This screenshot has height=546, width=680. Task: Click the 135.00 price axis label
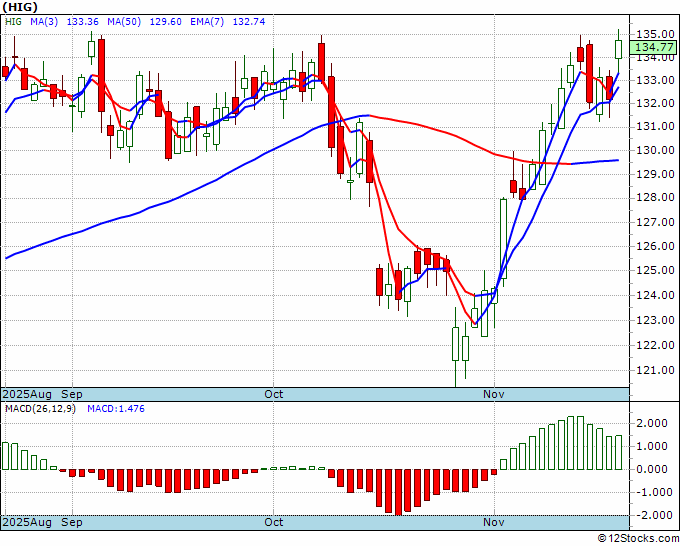point(655,34)
